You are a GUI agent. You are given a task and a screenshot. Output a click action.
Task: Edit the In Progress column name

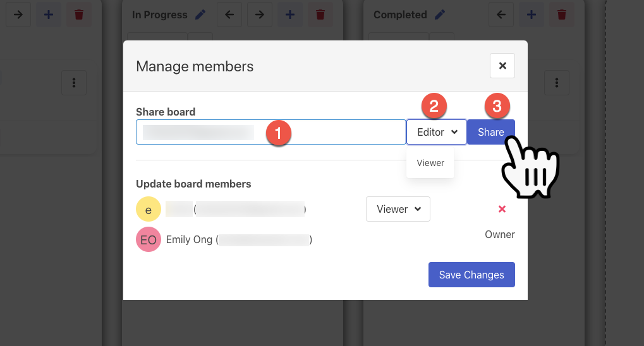(x=200, y=15)
